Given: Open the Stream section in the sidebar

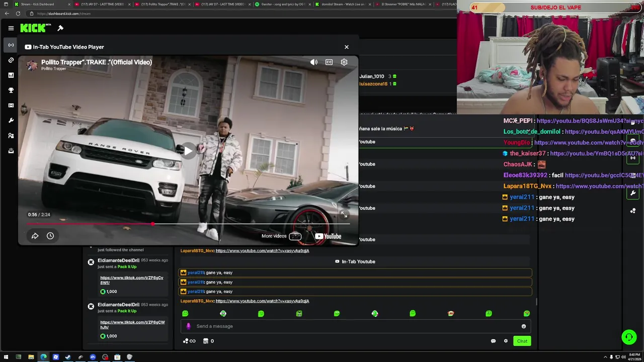Looking at the screenshot, I should 11,45.
